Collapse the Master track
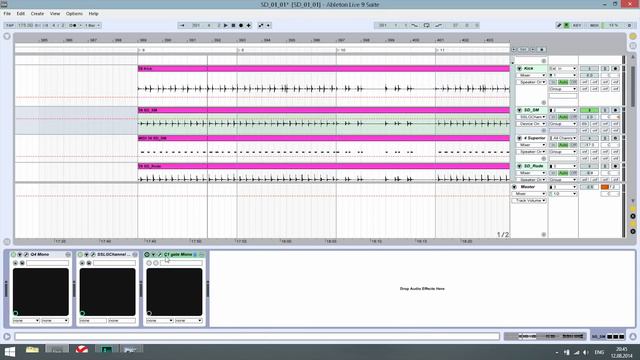640x360 pixels. click(514, 187)
